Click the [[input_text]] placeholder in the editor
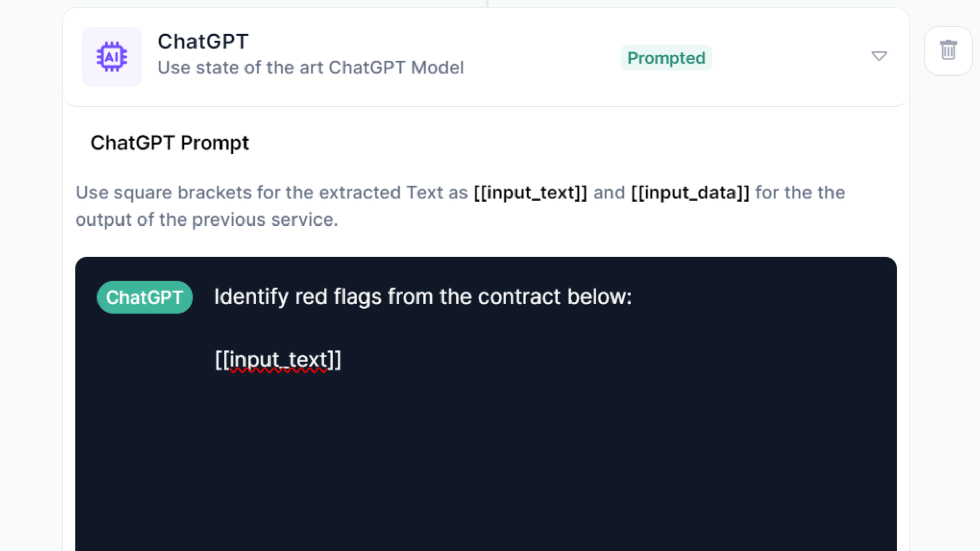Viewport: 980px width, 551px height. click(x=278, y=360)
